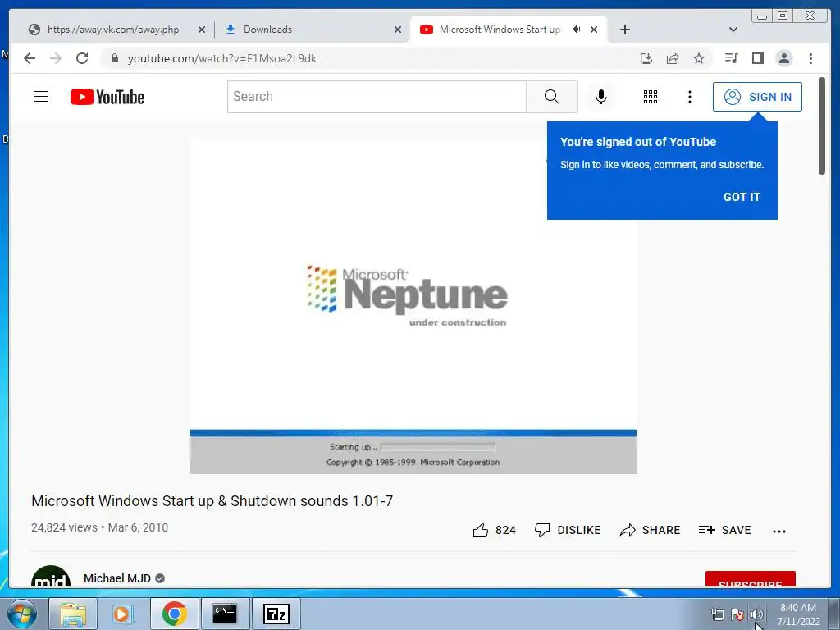Bookmark this page with the star
Image resolution: width=840 pixels, height=630 pixels.
[x=699, y=58]
